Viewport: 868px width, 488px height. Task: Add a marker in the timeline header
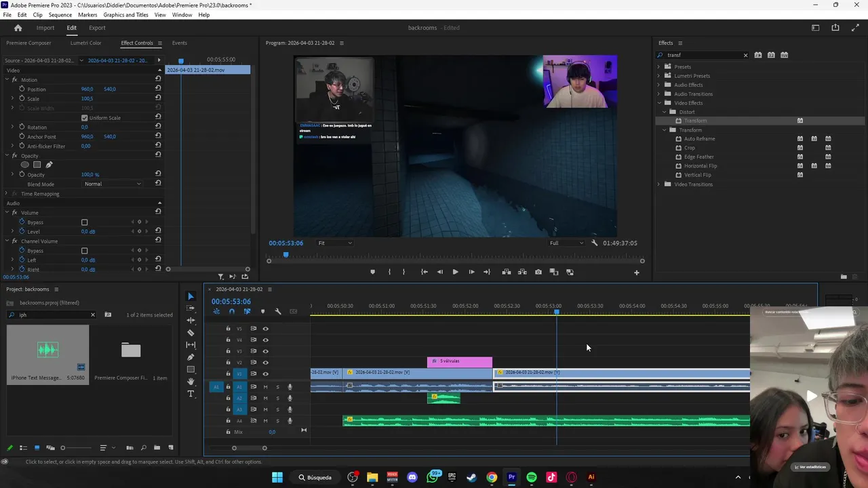(262, 312)
